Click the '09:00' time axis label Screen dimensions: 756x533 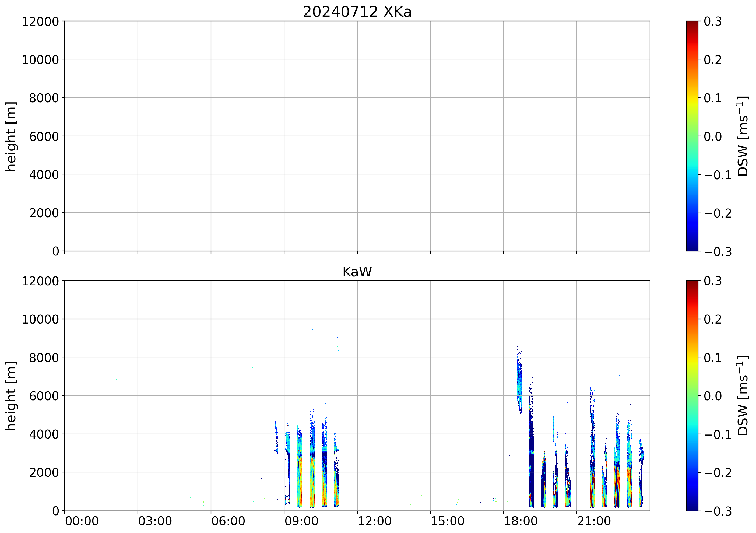pyautogui.click(x=301, y=521)
